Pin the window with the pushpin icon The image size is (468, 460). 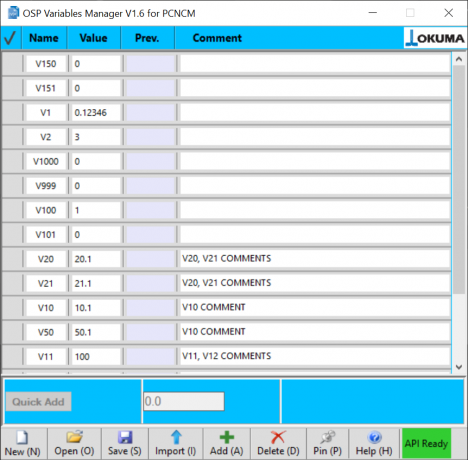(x=327, y=437)
